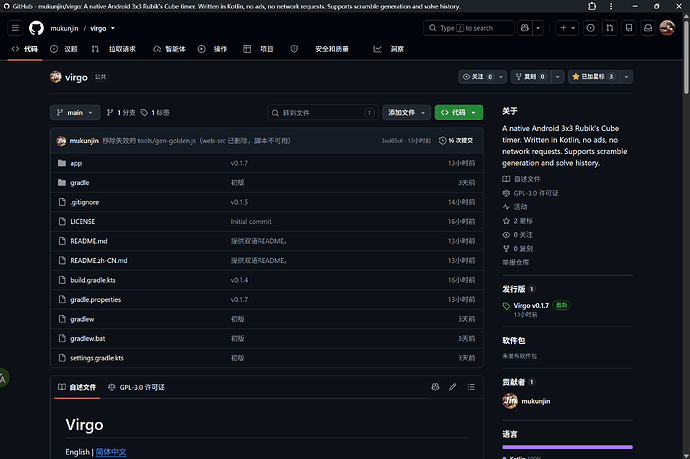This screenshot has width=690, height=459.
Task: Open the notifications inbox icon
Action: (648, 28)
